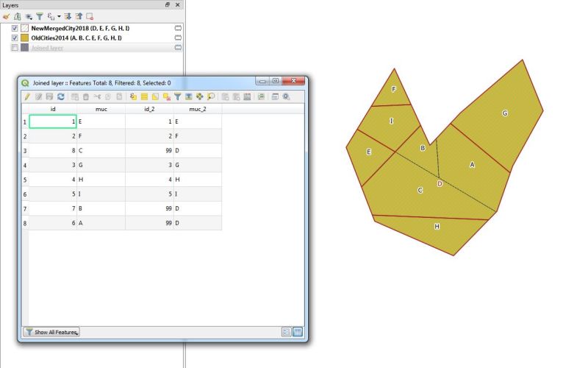The width and height of the screenshot is (588, 368).
Task: Click the Actions gear icon in attribute table
Action: coord(286,97)
